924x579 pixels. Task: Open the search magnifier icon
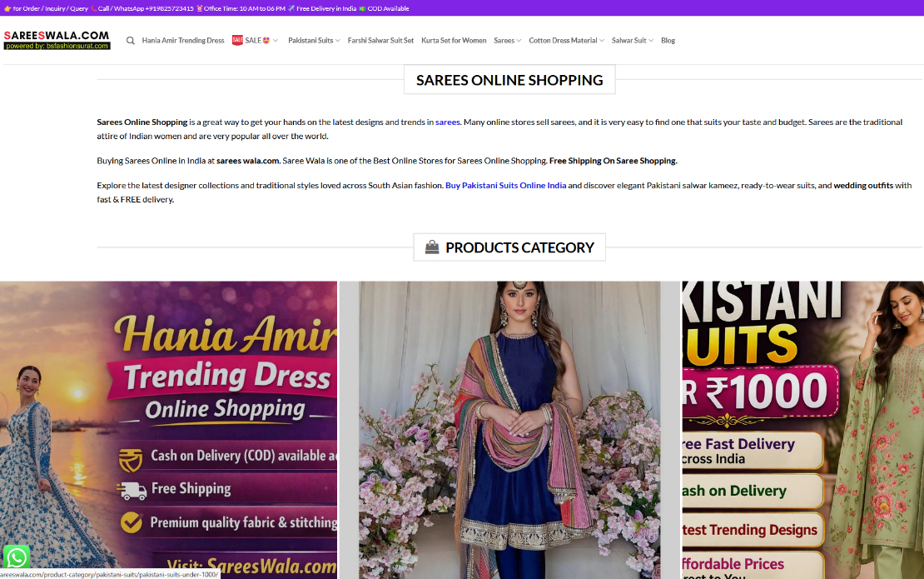click(x=130, y=41)
